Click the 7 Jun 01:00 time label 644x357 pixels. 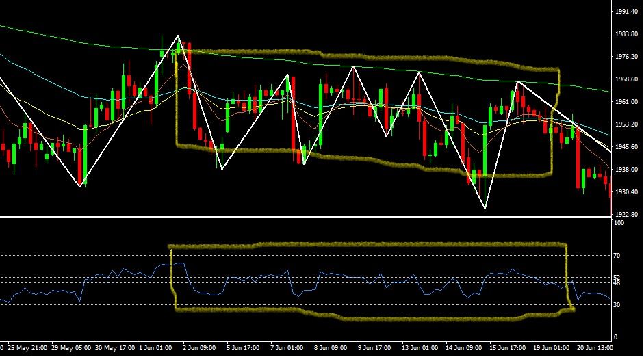click(x=287, y=348)
